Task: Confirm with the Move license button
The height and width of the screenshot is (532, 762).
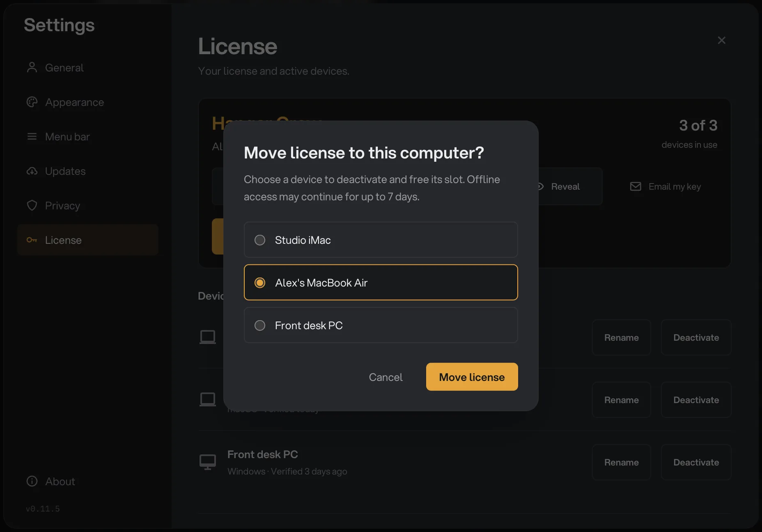Action: pyautogui.click(x=472, y=377)
